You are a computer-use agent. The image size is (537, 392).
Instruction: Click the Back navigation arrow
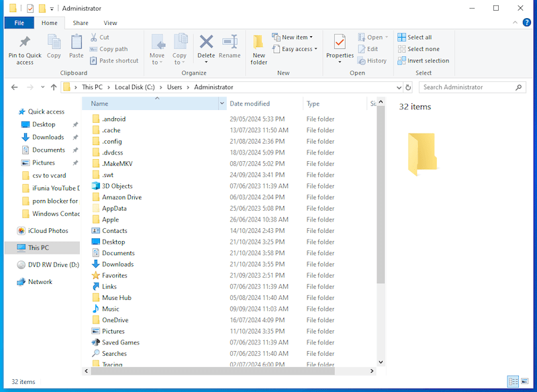[x=15, y=87]
